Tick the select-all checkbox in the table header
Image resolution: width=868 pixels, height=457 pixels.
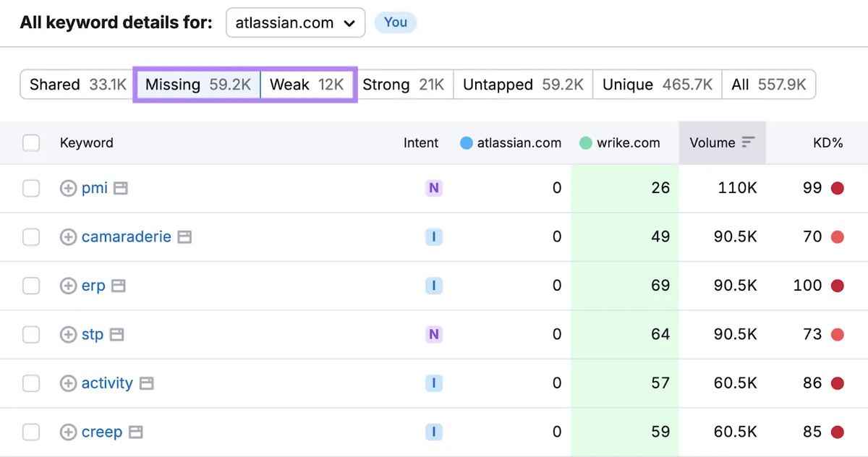[x=31, y=142]
